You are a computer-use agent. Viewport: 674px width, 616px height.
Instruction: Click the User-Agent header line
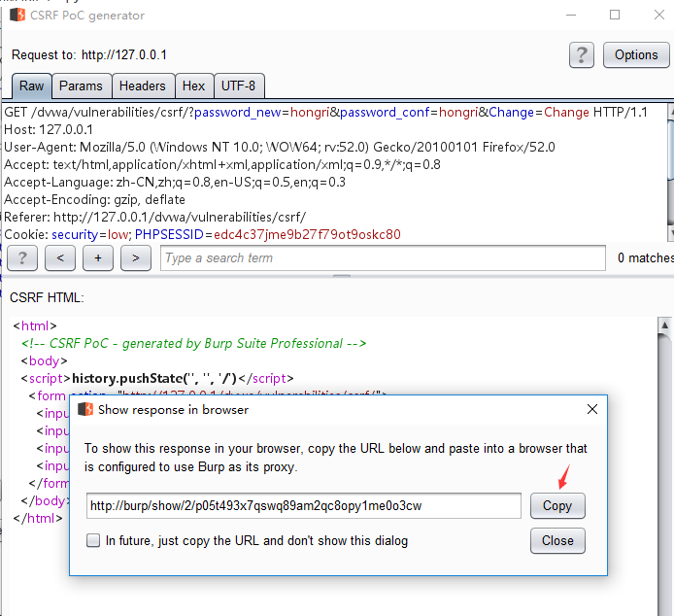280,147
